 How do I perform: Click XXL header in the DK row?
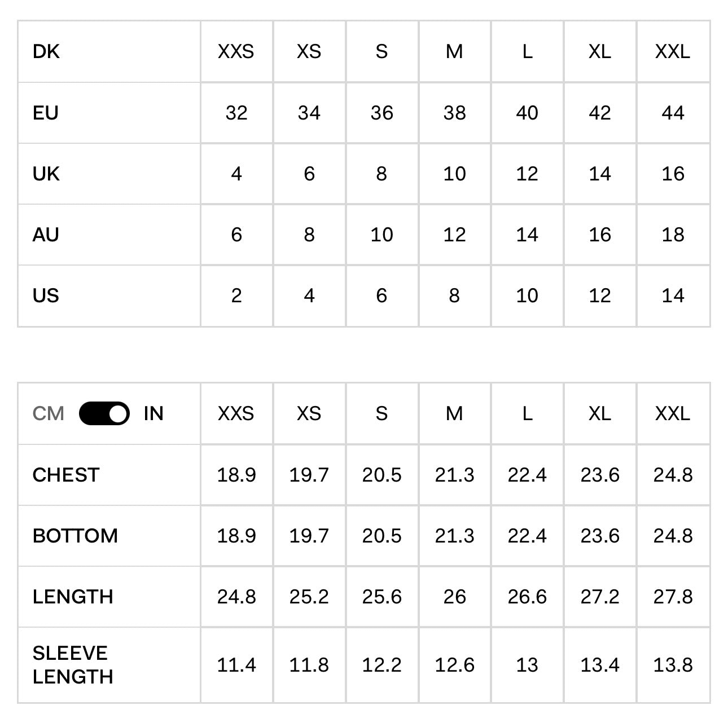click(673, 52)
